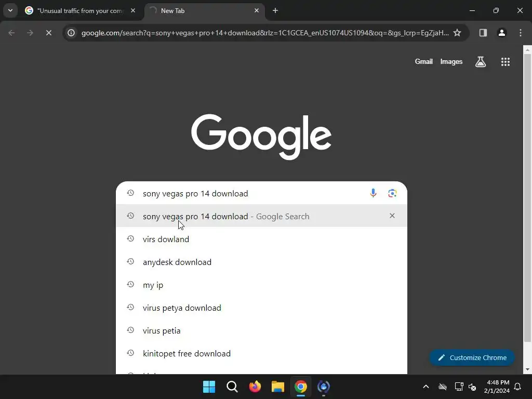
Task: Open Gmail link
Action: point(423,61)
